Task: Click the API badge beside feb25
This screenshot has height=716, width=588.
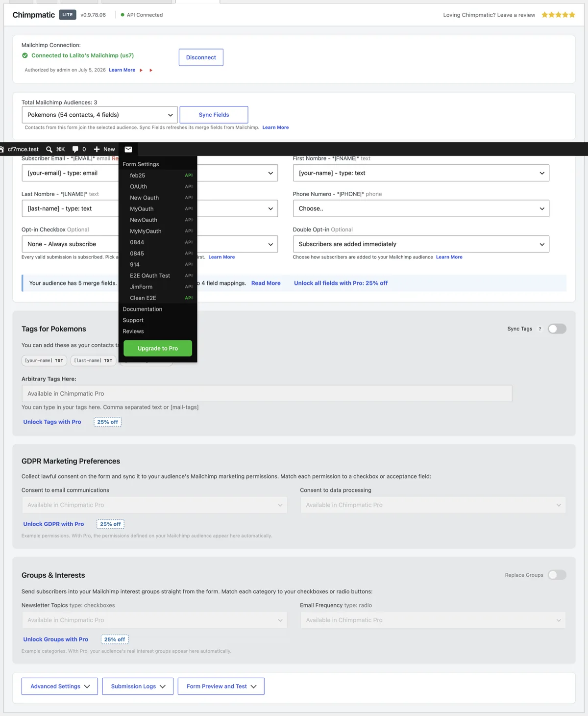Action: tap(189, 176)
